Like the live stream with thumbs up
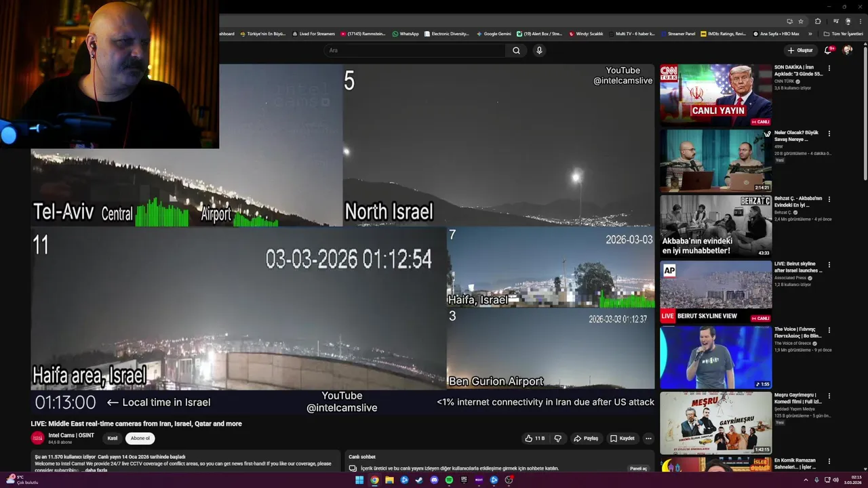This screenshot has height=488, width=868. point(535,439)
